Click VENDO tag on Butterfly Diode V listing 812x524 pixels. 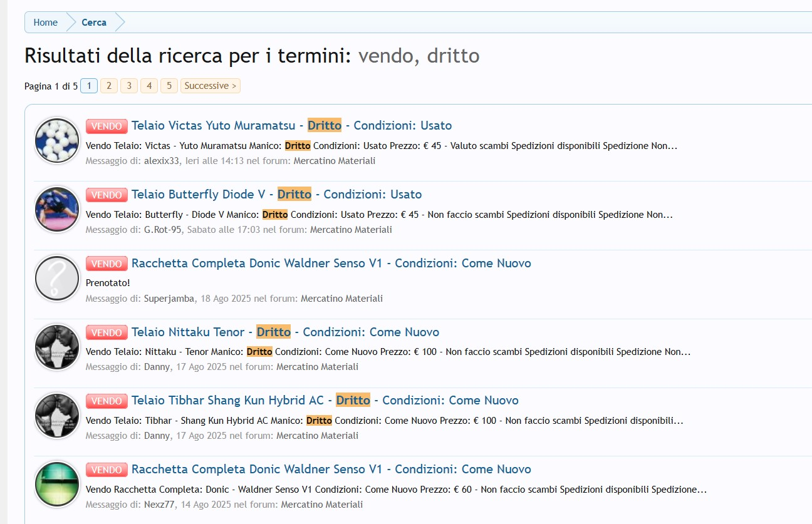coord(107,195)
